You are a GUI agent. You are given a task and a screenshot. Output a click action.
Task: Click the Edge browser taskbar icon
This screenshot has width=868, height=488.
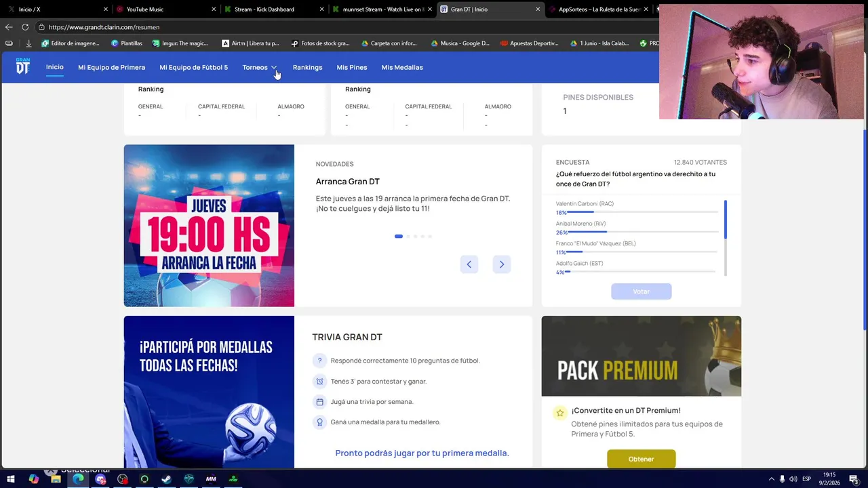[78, 479]
